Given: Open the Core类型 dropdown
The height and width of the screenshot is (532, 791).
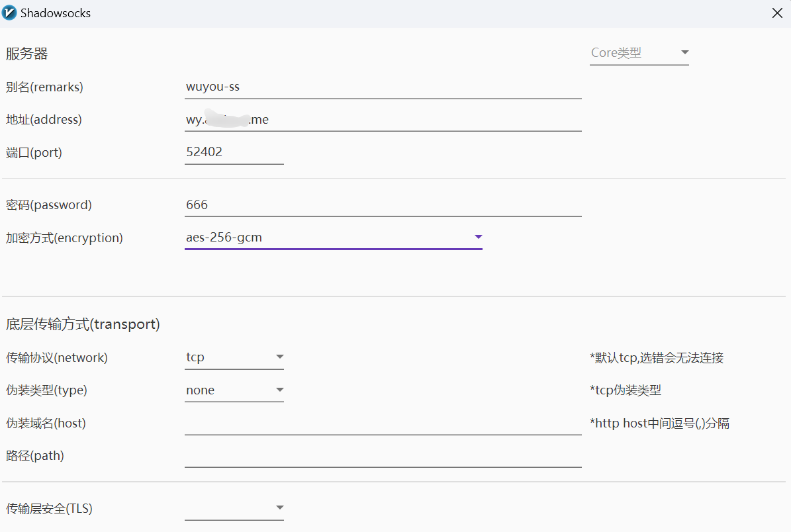Looking at the screenshot, I should coord(632,53).
